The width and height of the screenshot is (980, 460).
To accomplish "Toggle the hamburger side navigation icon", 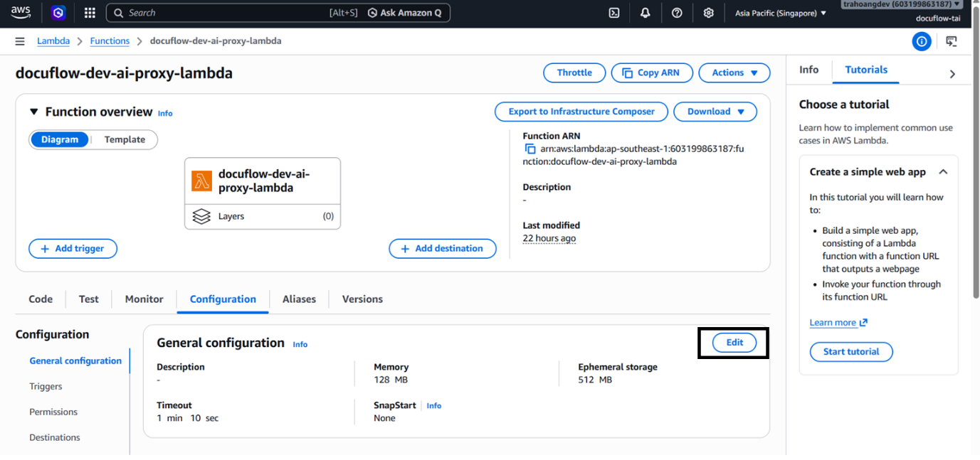I will (x=20, y=41).
